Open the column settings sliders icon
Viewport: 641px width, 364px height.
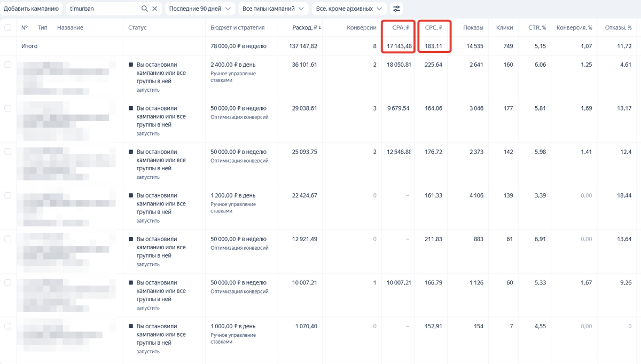(x=396, y=9)
